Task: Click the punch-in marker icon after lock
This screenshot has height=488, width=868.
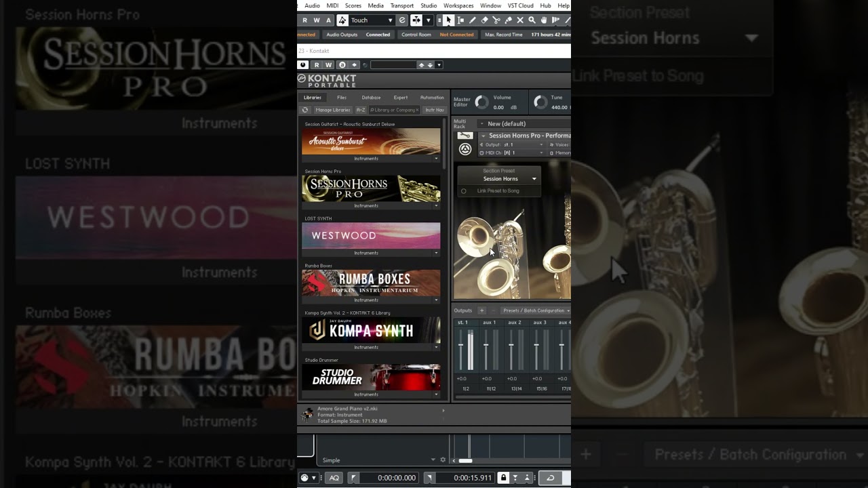Action: [x=515, y=478]
